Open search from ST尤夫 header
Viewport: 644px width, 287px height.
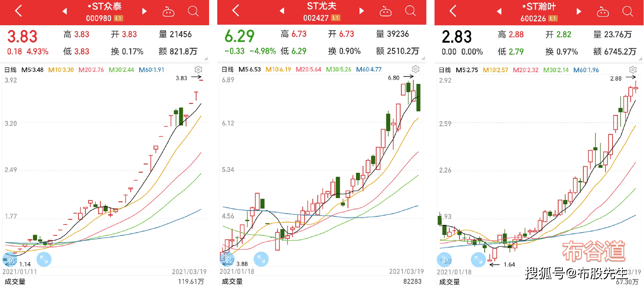coord(410,10)
